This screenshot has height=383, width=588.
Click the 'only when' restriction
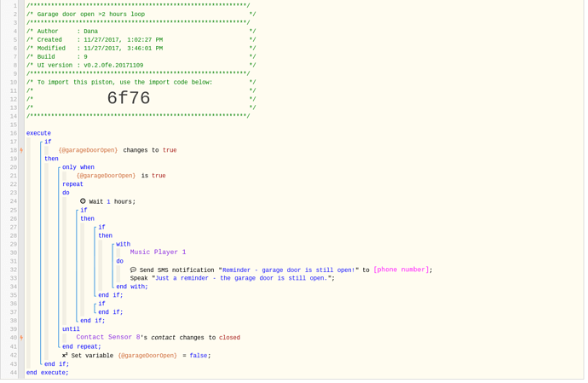tap(78, 167)
